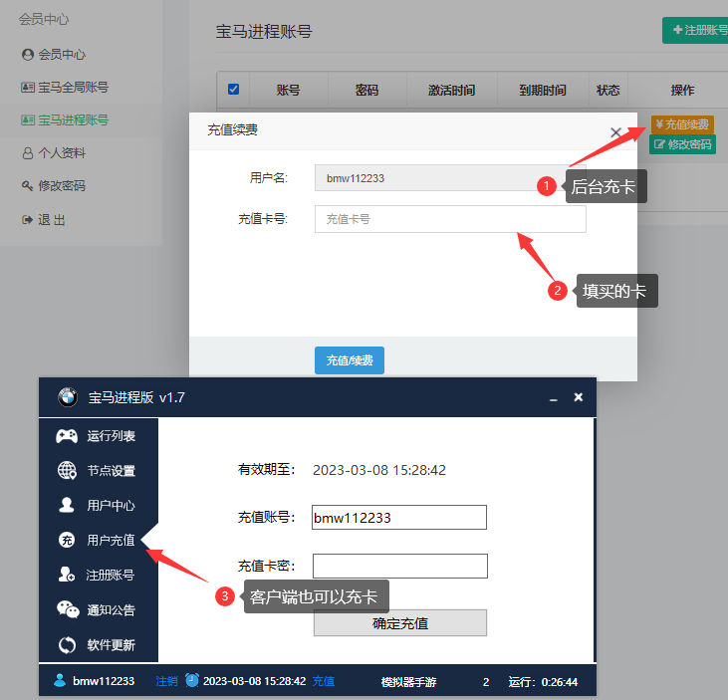Click the user icon in client status bar
728x700 pixels.
pos(60,680)
